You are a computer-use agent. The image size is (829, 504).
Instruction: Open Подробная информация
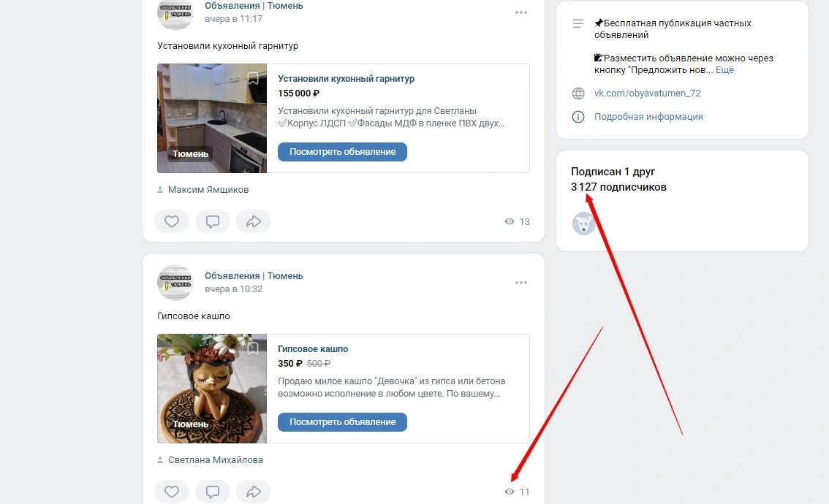pos(648,117)
